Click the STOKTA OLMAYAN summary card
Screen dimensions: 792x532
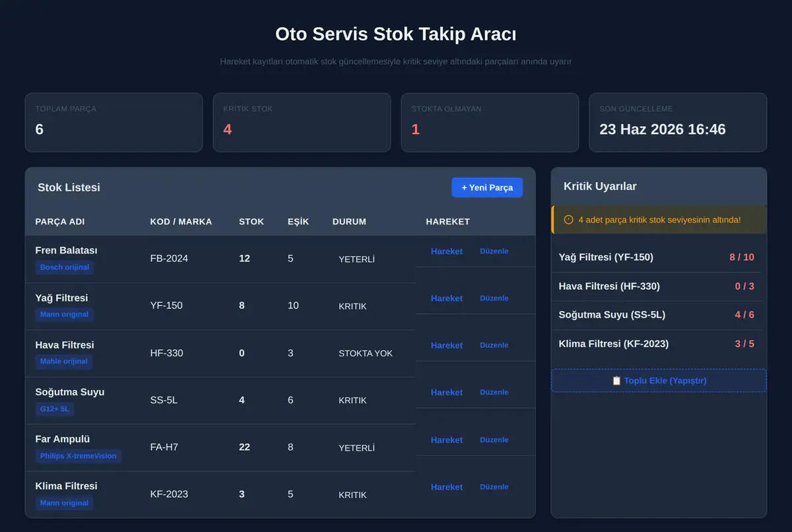(490, 122)
